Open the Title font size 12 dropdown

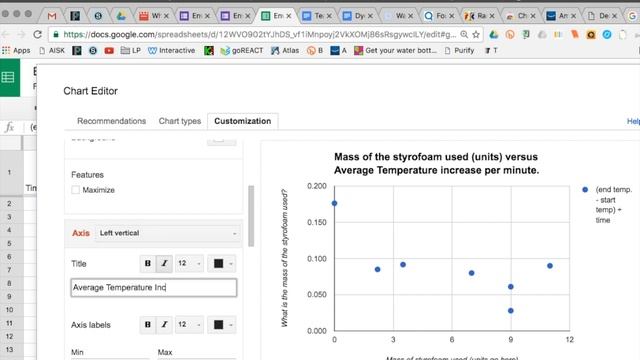click(x=189, y=263)
